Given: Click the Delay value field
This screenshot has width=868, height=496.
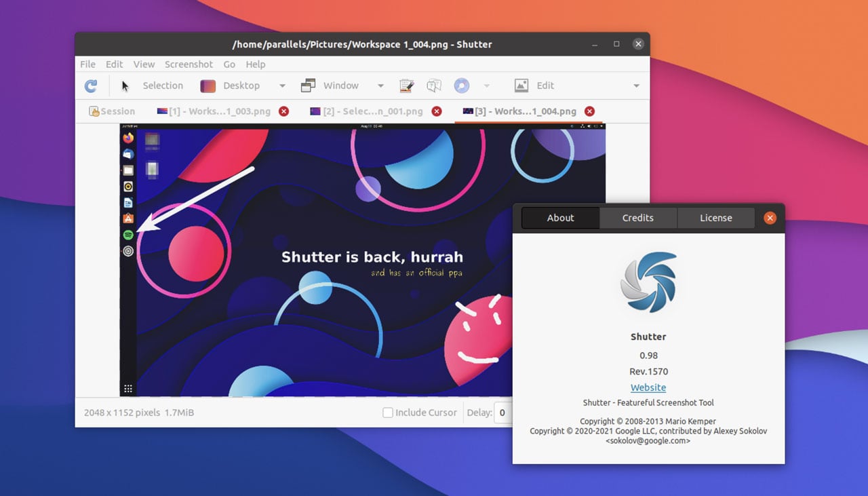Looking at the screenshot, I should tap(502, 413).
